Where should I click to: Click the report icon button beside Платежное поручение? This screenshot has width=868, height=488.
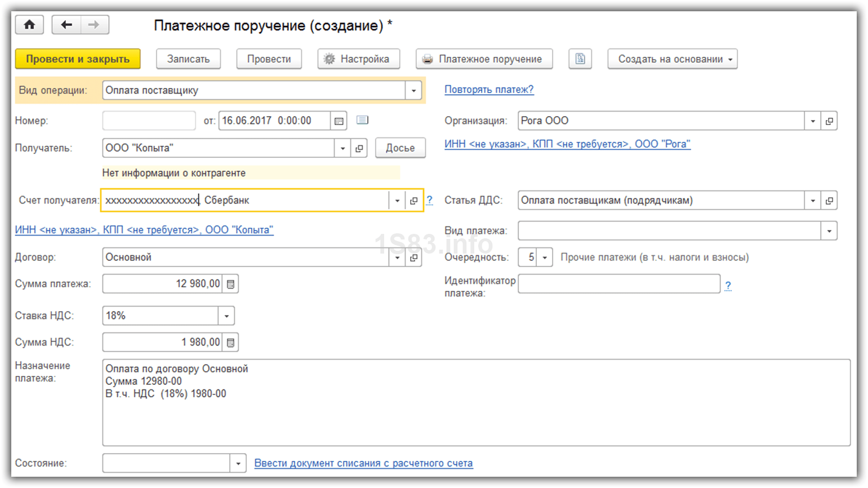point(580,59)
